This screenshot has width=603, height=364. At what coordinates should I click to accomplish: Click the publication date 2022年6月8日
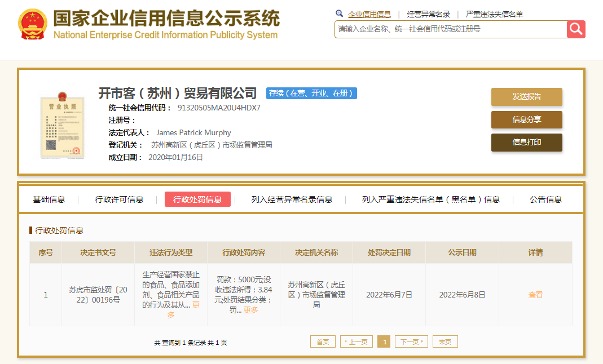click(x=462, y=295)
